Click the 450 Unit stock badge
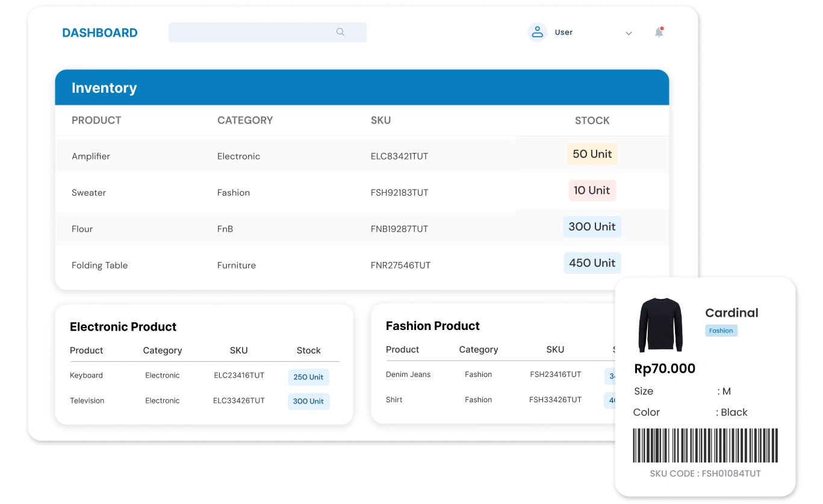Viewport: 823px width, 504px height. [x=592, y=263]
